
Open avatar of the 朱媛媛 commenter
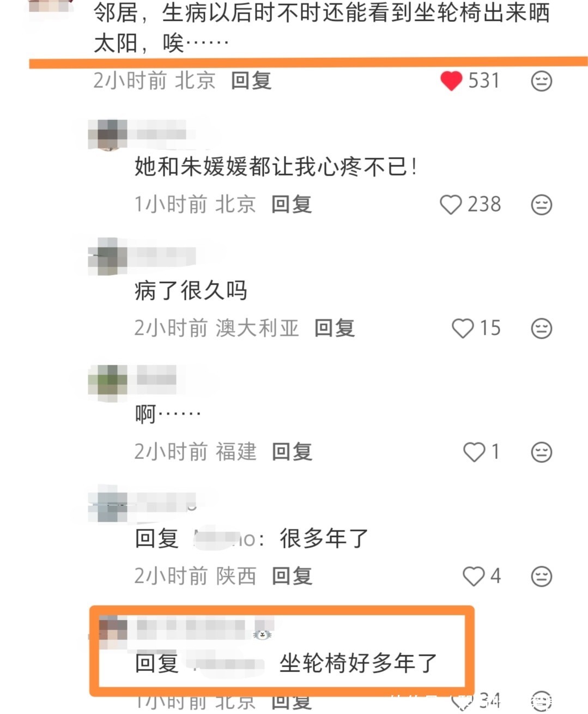coord(107,135)
